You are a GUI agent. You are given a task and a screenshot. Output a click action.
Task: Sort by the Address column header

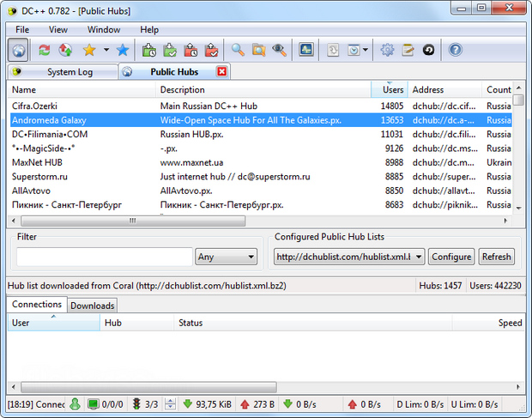coord(444,90)
